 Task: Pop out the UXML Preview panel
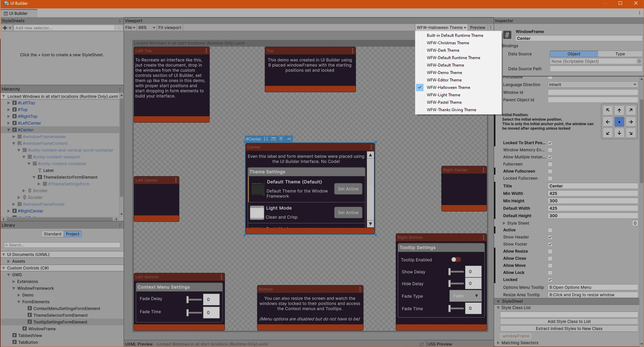(421, 344)
